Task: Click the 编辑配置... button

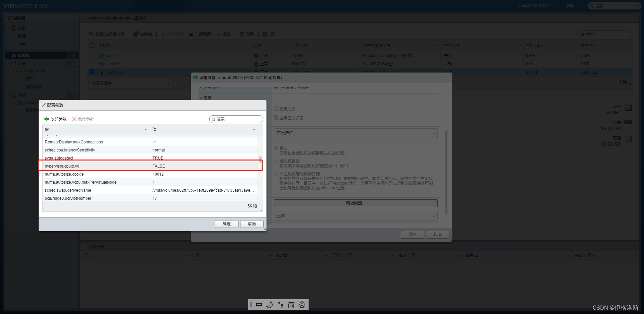Action: pyautogui.click(x=356, y=203)
